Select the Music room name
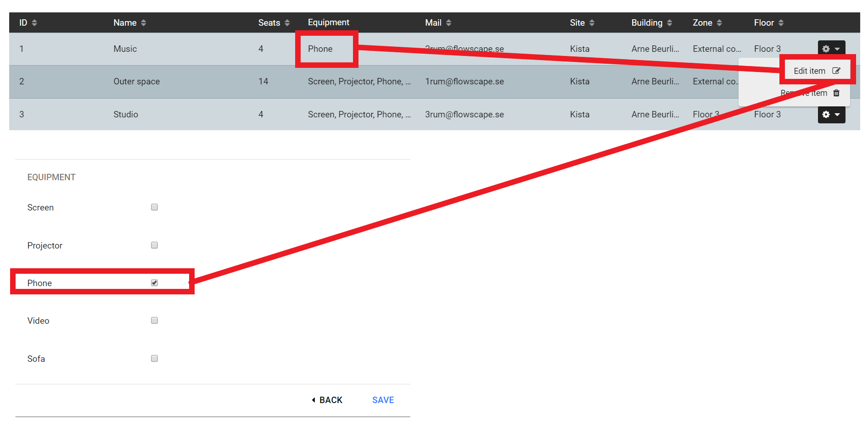 (125, 49)
